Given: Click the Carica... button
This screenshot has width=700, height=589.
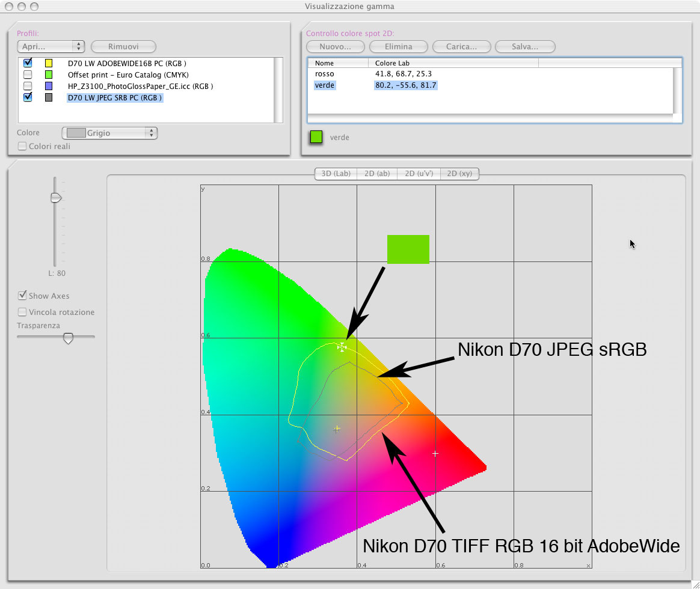Looking at the screenshot, I should (462, 46).
